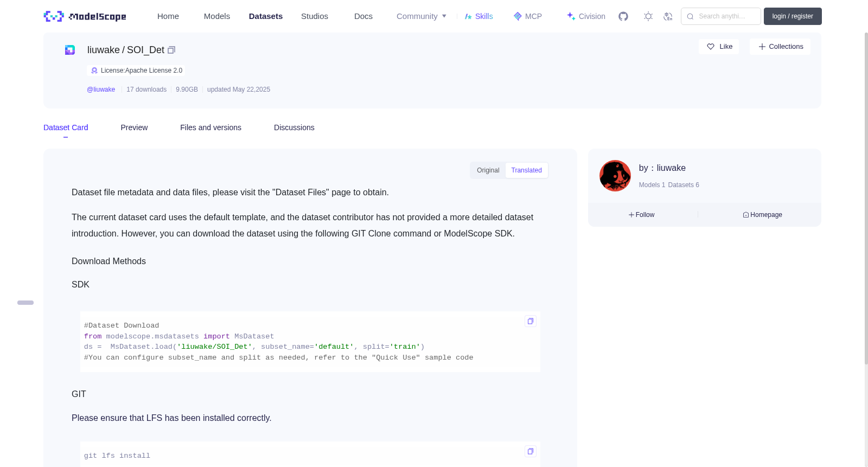The width and height of the screenshot is (868, 467).
Task: Click the page vertical scrollbar
Action: 866,198
